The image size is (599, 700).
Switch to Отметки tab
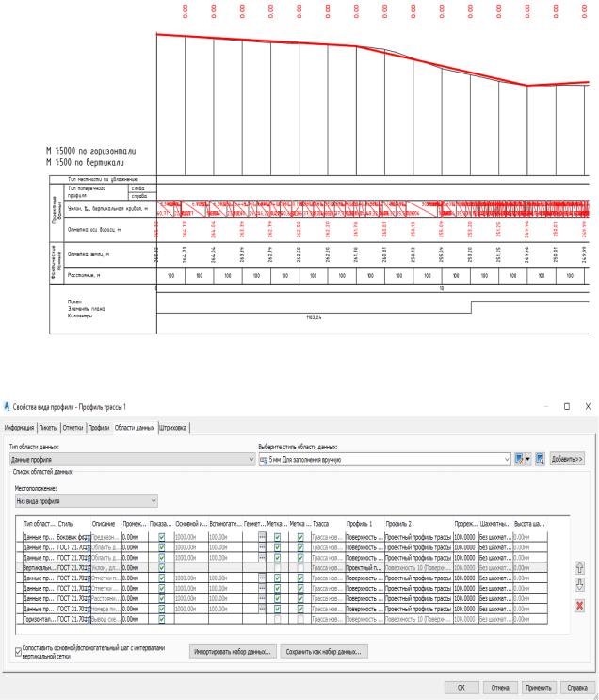coord(73,427)
